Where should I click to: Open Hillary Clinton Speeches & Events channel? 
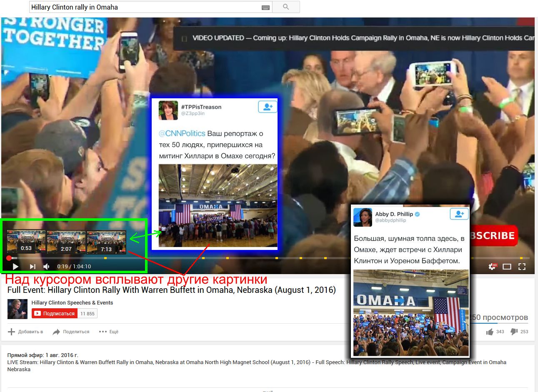[x=72, y=303]
